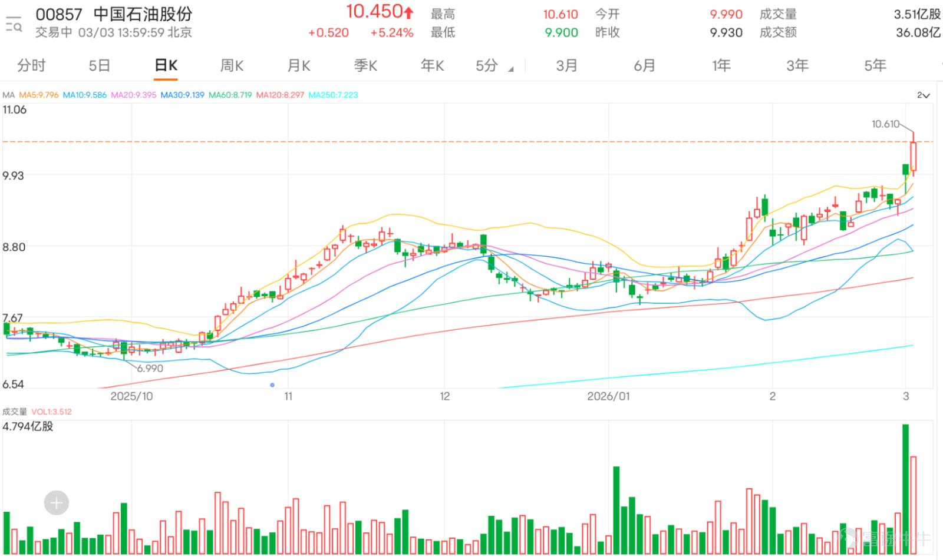Open the 5分 minute-interval dropdown

click(x=494, y=65)
